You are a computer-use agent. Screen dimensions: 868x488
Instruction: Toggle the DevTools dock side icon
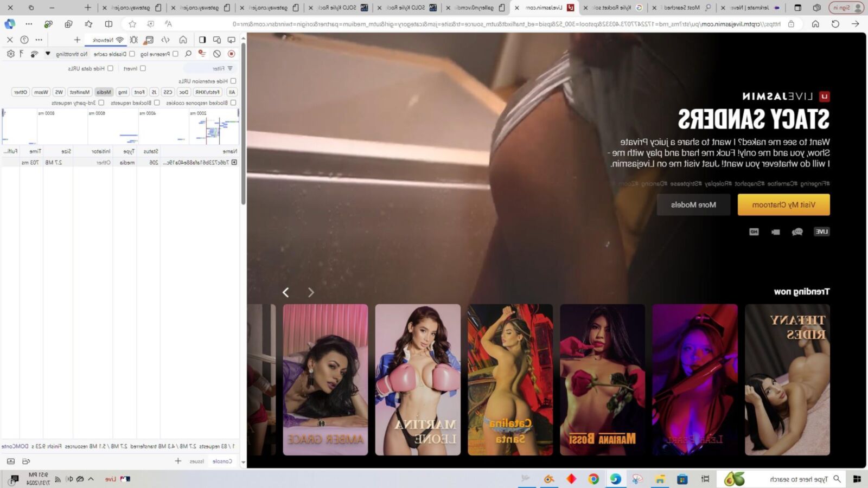(202, 40)
